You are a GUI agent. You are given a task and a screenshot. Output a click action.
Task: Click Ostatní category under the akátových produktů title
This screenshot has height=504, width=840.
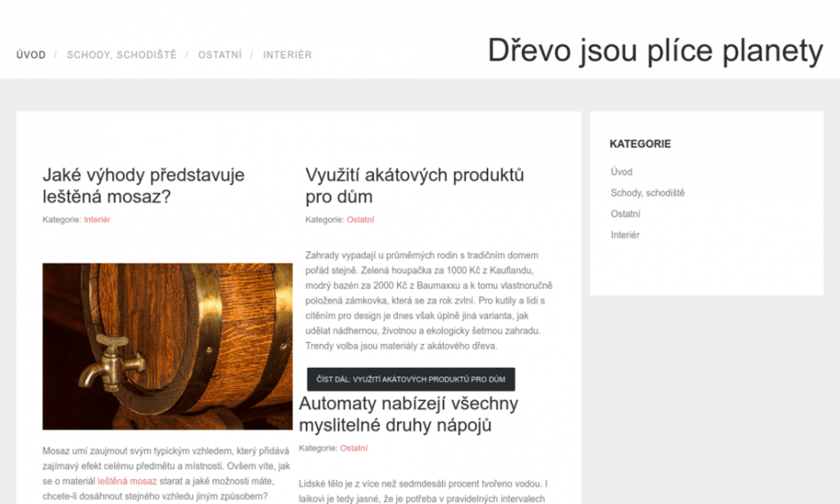[x=360, y=219]
